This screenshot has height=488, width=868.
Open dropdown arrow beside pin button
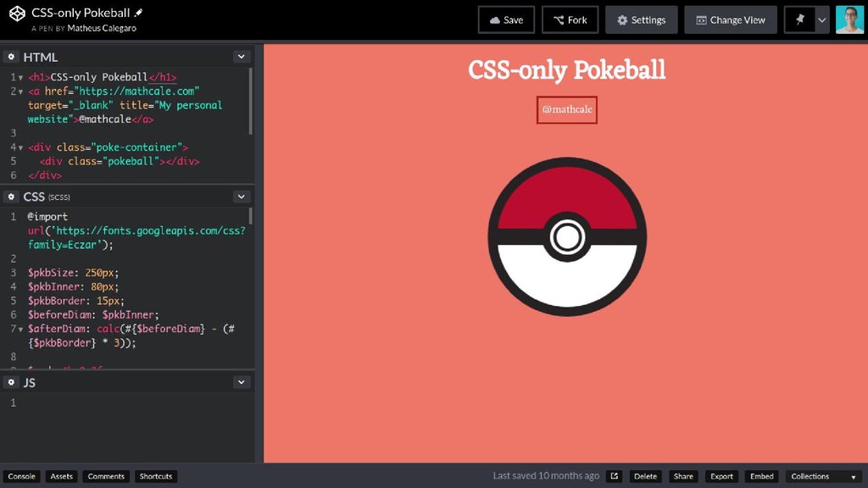(822, 20)
